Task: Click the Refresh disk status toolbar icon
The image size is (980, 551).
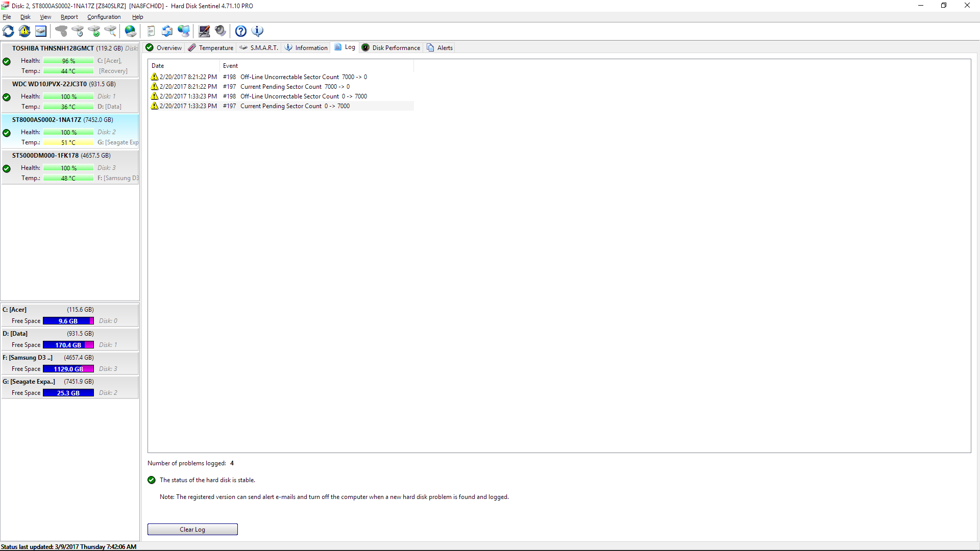Action: (x=8, y=31)
